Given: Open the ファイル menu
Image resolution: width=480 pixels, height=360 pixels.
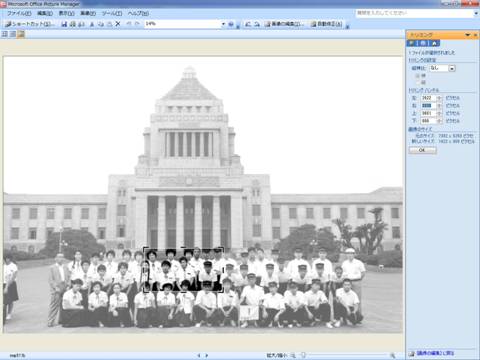Looking at the screenshot, I should (19, 13).
